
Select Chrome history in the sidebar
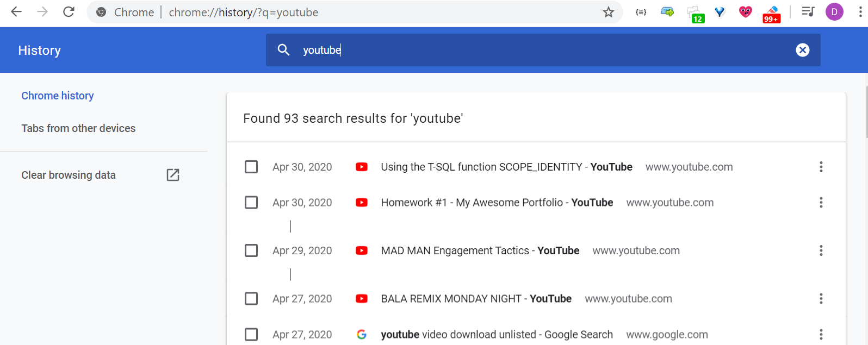click(x=58, y=96)
